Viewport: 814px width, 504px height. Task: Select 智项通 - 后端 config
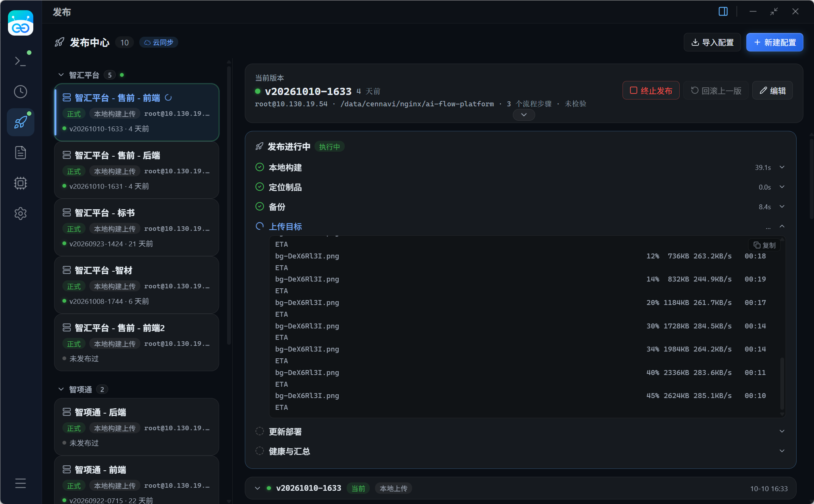pyautogui.click(x=137, y=427)
